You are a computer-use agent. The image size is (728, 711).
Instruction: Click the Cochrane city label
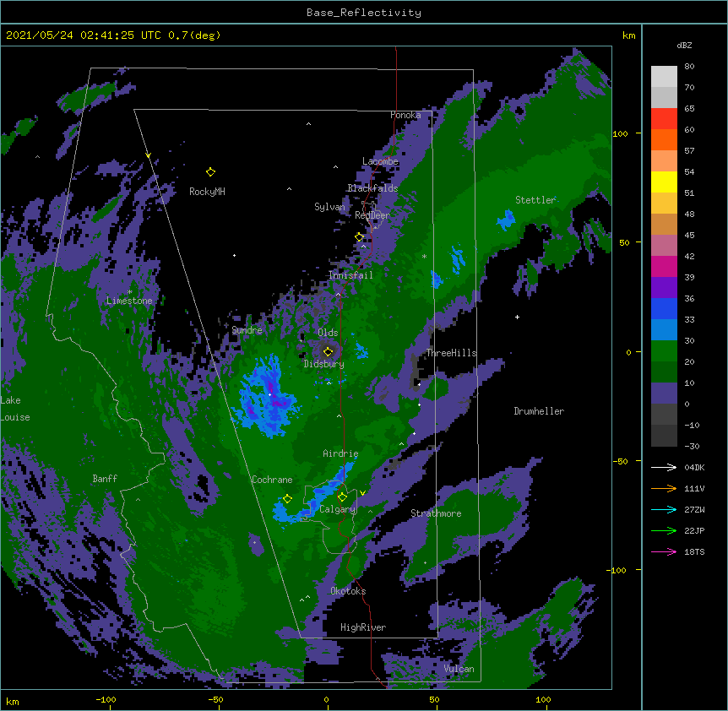click(272, 480)
